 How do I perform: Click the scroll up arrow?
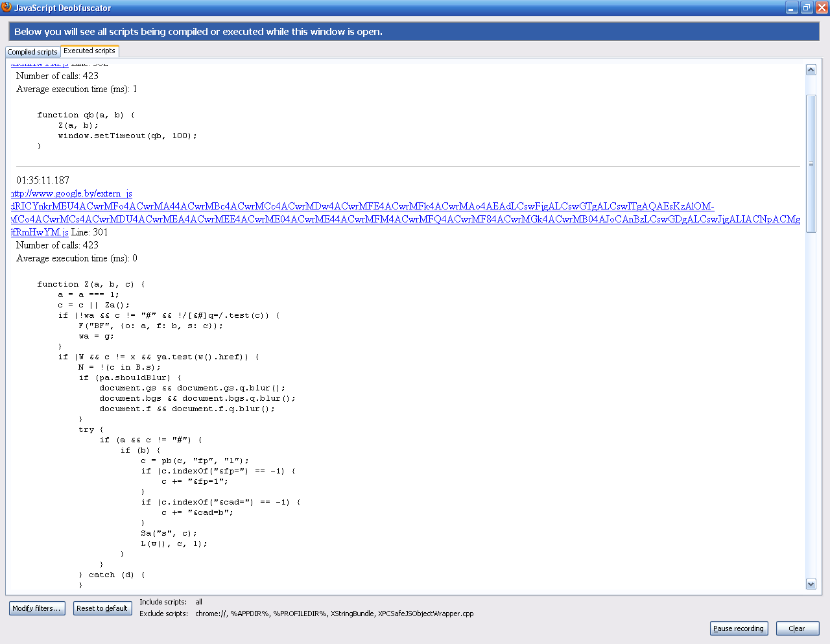pos(811,70)
